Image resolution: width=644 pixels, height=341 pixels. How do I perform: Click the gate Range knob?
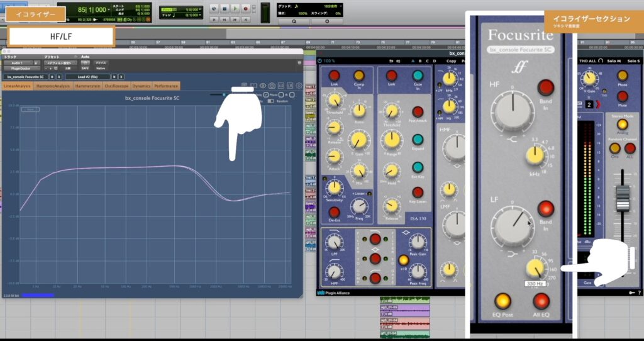(391, 140)
